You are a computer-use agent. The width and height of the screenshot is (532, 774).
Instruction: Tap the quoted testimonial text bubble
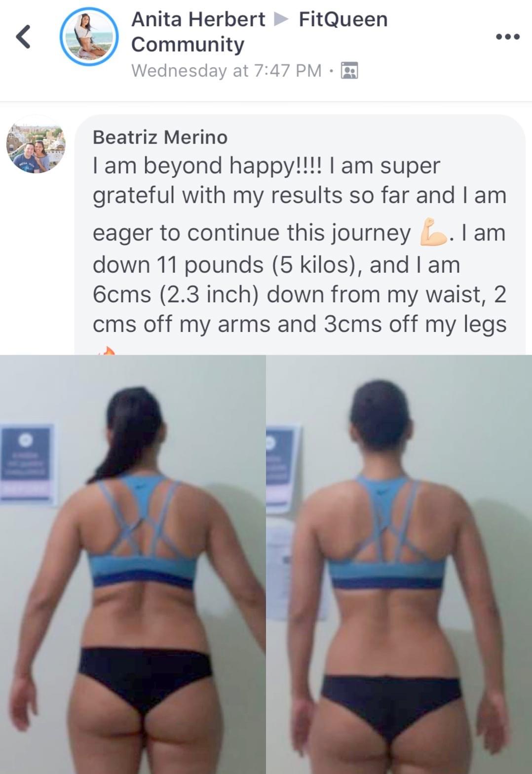click(x=300, y=235)
